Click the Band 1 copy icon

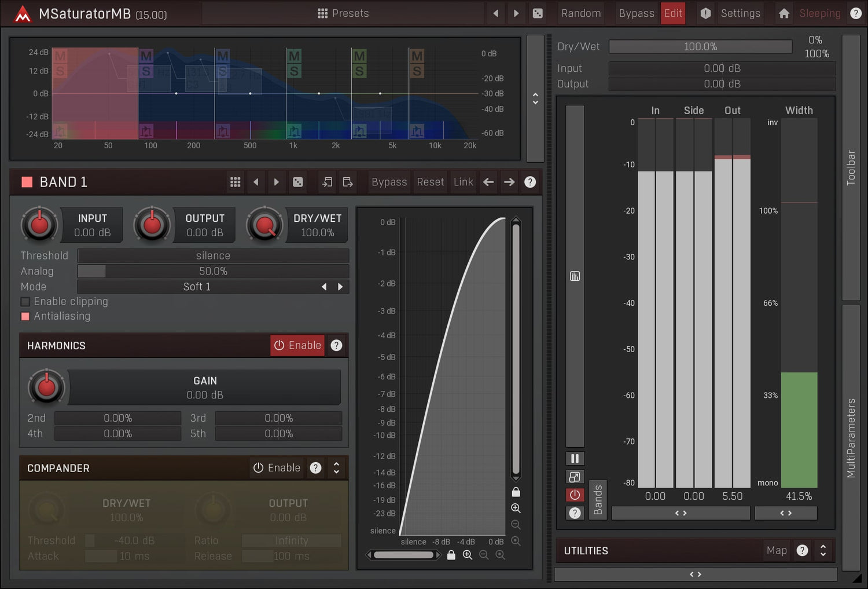tap(327, 182)
